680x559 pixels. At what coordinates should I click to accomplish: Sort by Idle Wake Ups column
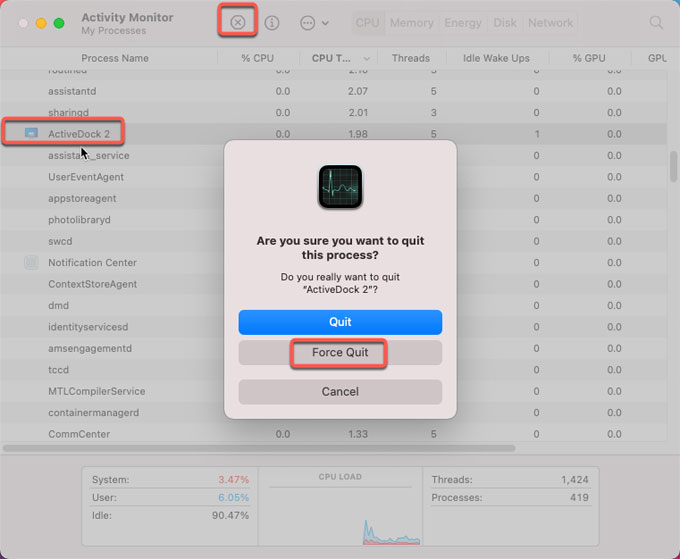tap(496, 58)
